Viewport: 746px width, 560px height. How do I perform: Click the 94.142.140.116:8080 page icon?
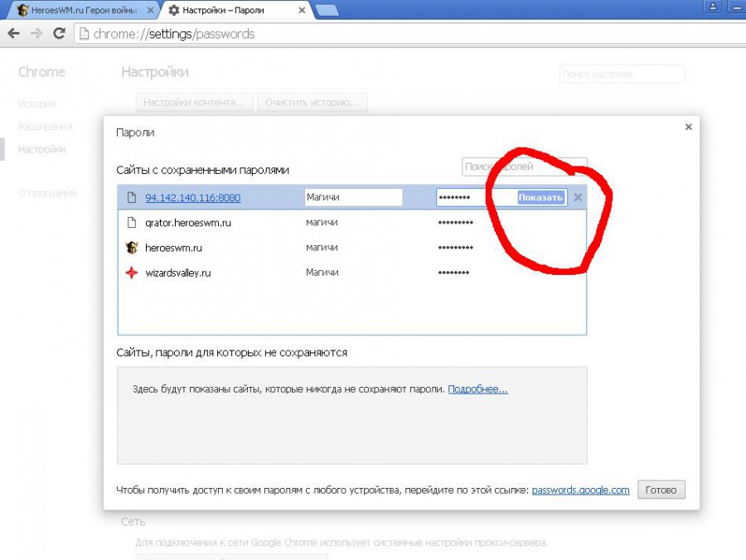coord(132,197)
